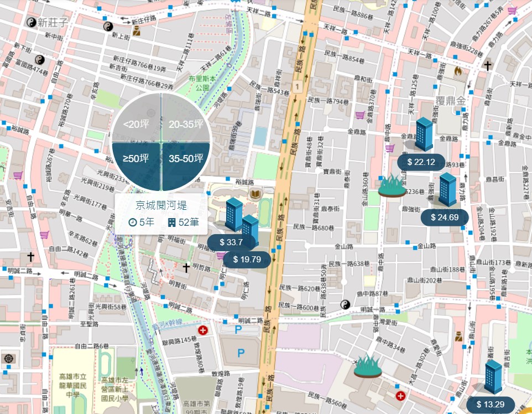Click the person statue icon near 鼎山街
The height and width of the screenshot is (414, 532).
tap(458, 336)
